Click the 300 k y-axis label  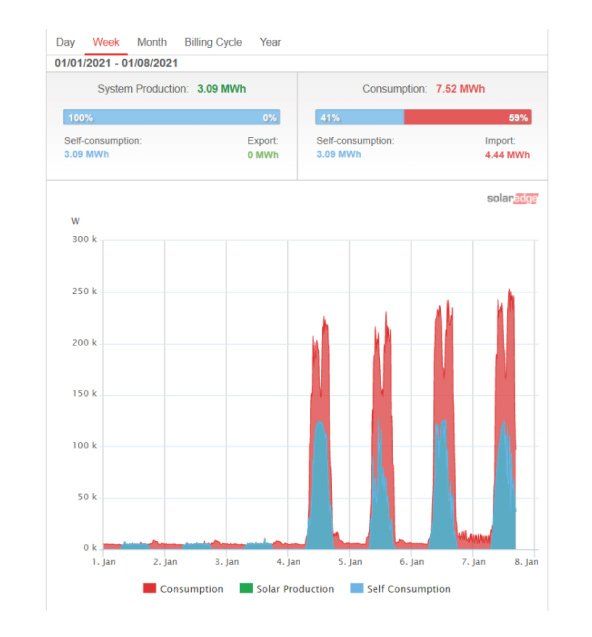85,239
